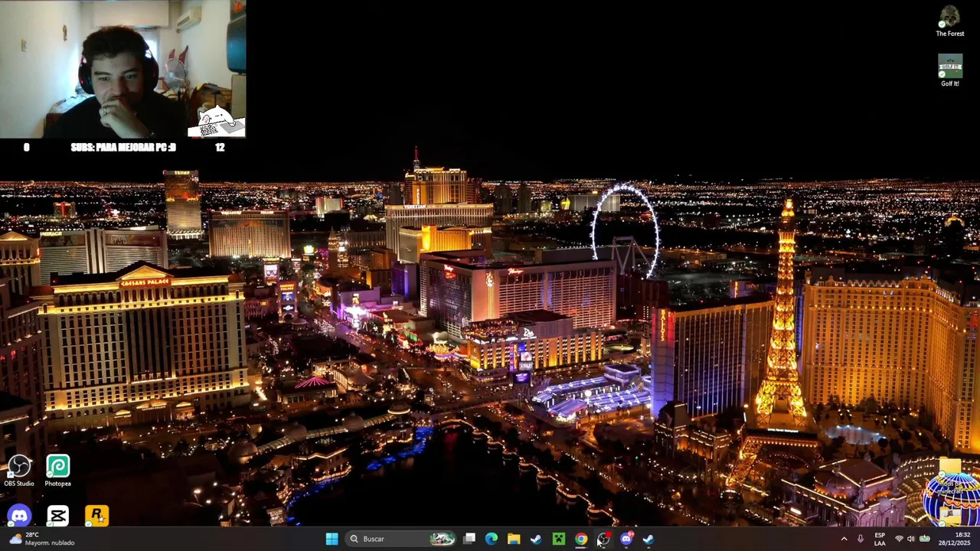This screenshot has height=551, width=980.
Task: Open the weather widget showing 28°C
Action: pyautogui.click(x=42, y=539)
